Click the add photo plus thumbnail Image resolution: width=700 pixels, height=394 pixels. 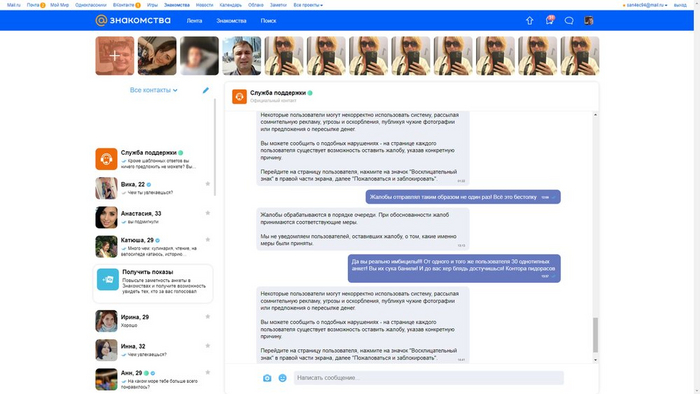pos(115,56)
